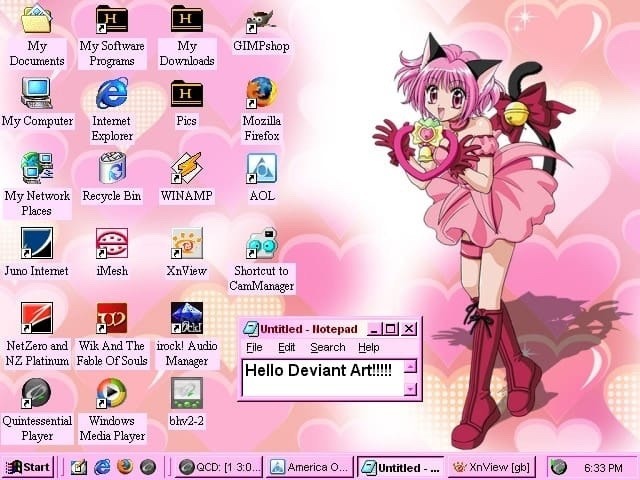Click the AOL desktop icon
Screen dimensions: 640x480
tap(262, 169)
